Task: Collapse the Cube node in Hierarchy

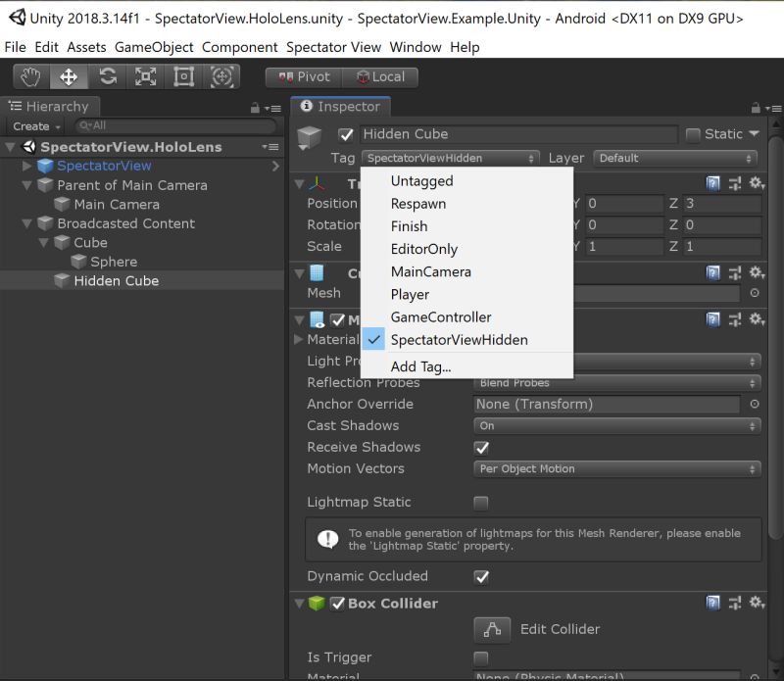Action: 43,242
